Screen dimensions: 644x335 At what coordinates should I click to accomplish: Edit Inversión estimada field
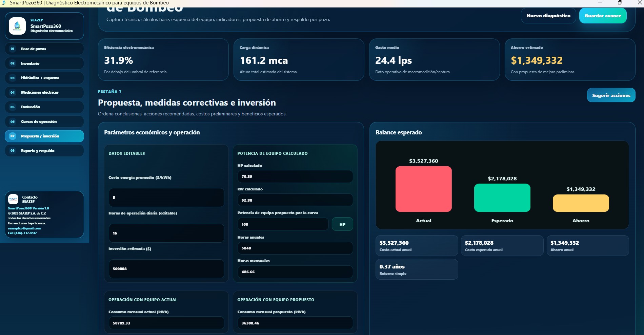166,269
